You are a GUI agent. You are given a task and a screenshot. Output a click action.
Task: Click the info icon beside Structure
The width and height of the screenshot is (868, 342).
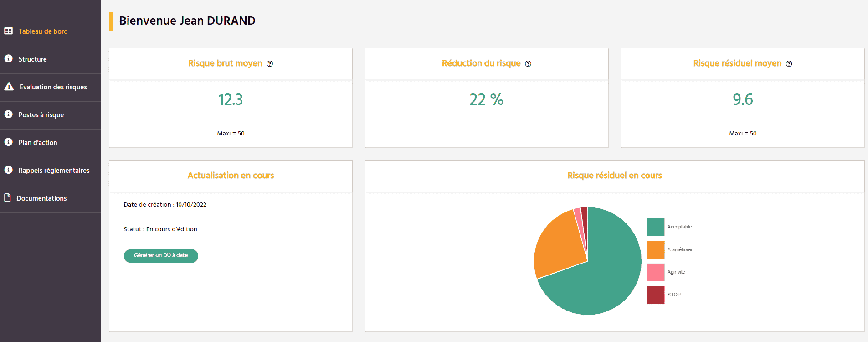8,59
